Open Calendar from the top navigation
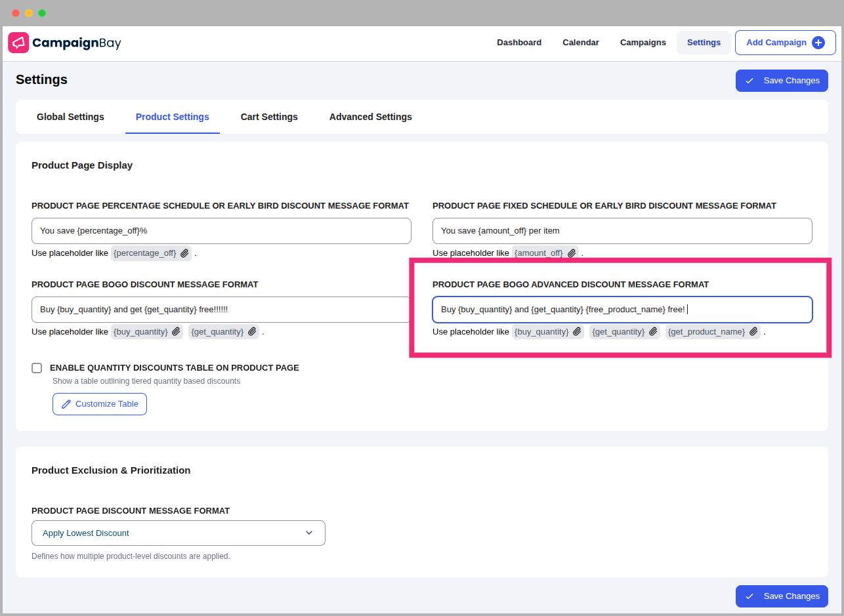The width and height of the screenshot is (844, 616). 580,43
